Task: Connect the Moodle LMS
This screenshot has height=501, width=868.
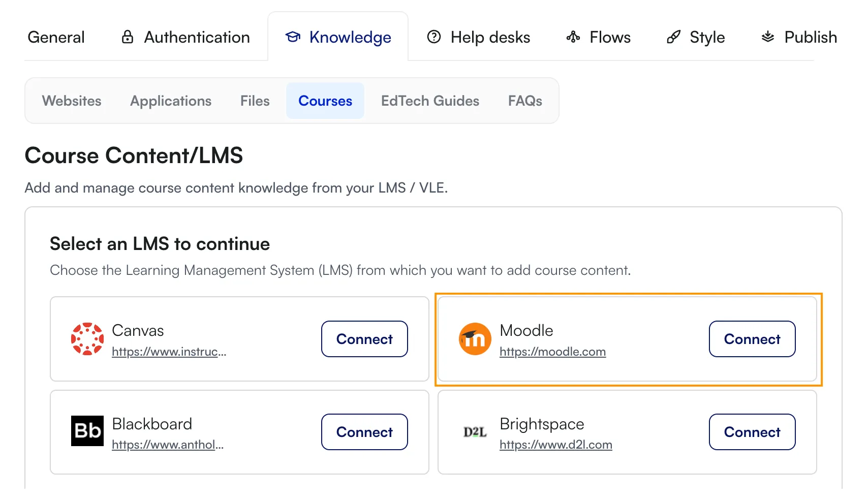Action: (752, 339)
